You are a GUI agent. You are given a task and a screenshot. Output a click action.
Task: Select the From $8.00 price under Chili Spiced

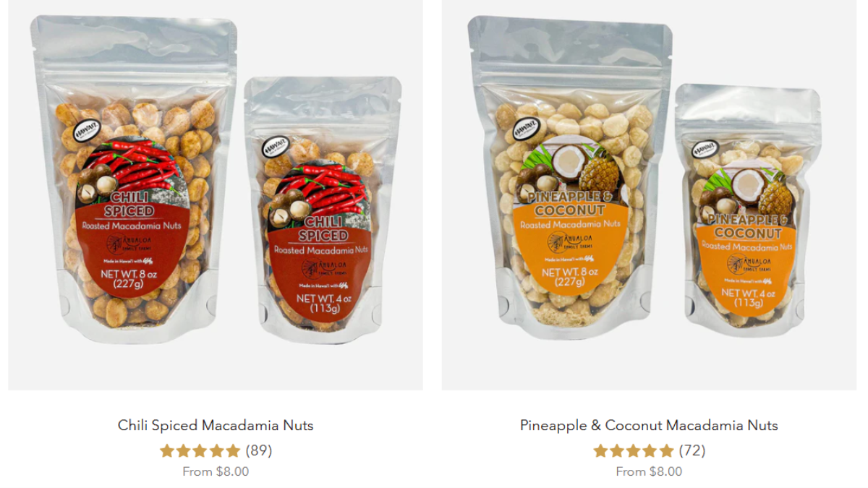pyautogui.click(x=216, y=471)
